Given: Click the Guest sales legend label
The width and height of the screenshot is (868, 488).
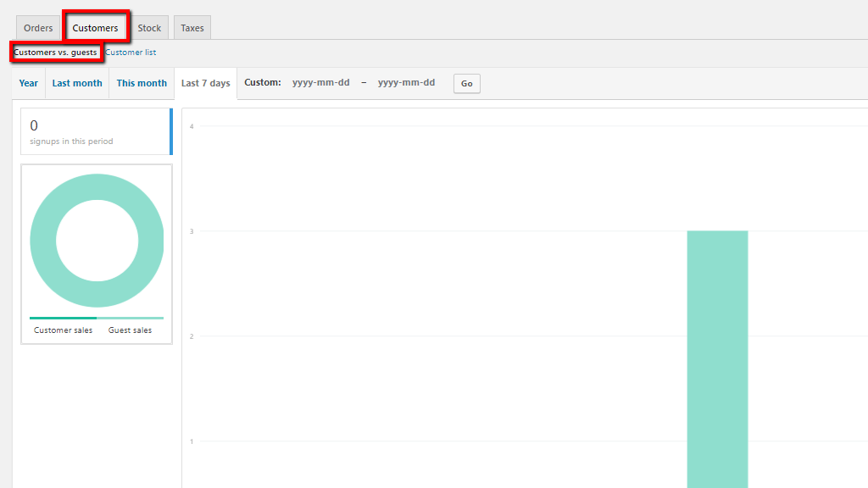Looking at the screenshot, I should pos(130,330).
